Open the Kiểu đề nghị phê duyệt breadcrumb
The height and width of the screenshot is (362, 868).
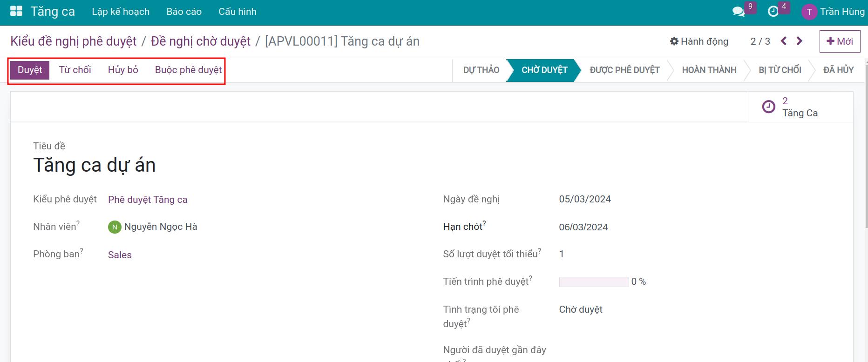click(x=74, y=41)
